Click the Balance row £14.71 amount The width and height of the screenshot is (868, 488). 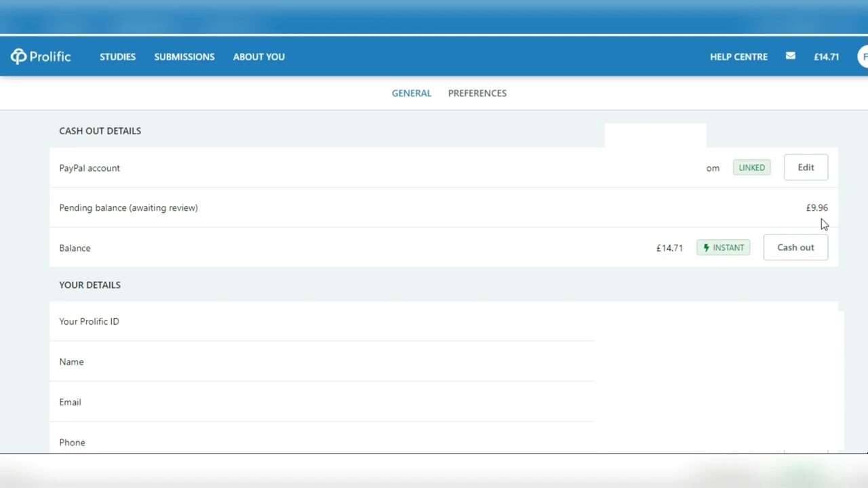tap(669, 248)
